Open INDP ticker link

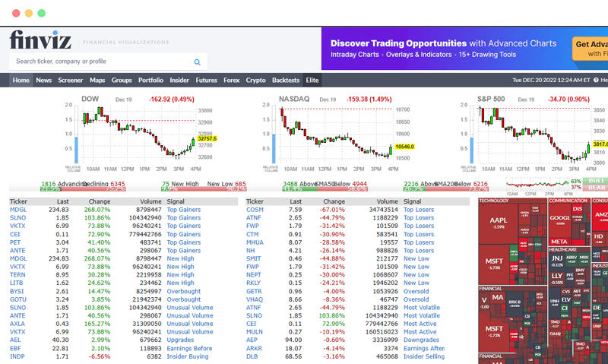pyautogui.click(x=17, y=356)
